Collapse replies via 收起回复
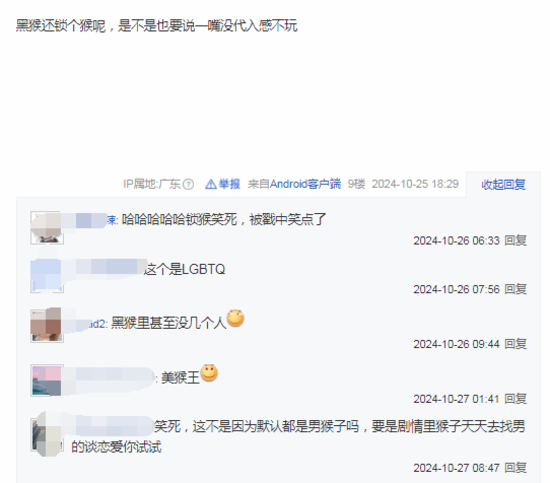The width and height of the screenshot is (550, 483). click(503, 185)
